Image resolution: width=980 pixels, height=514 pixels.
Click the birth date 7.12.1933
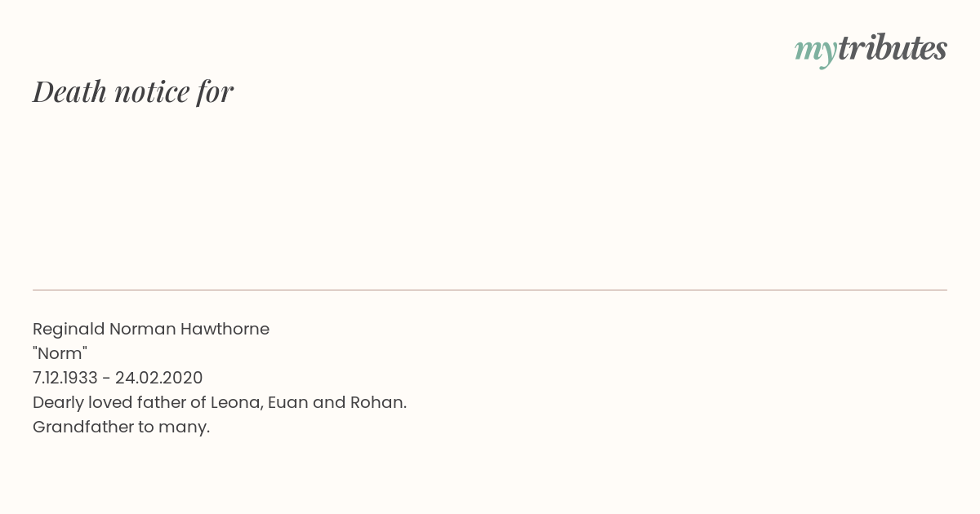[x=65, y=378]
